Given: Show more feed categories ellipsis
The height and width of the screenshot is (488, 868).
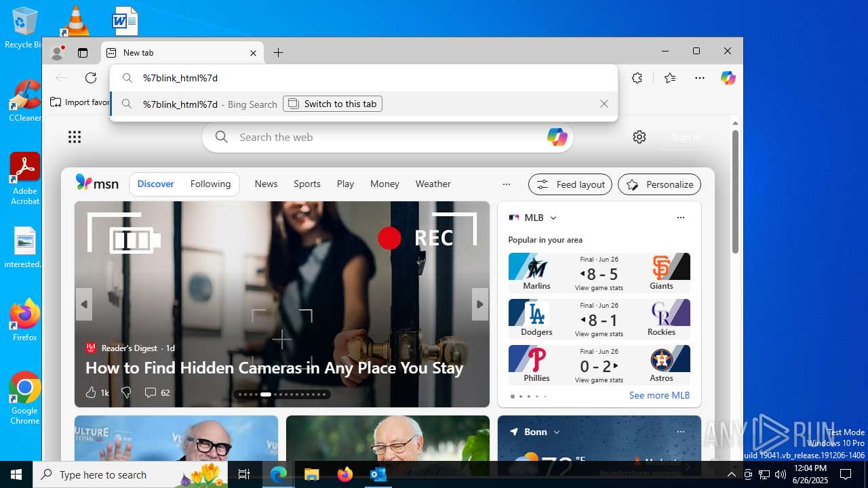Looking at the screenshot, I should [506, 184].
